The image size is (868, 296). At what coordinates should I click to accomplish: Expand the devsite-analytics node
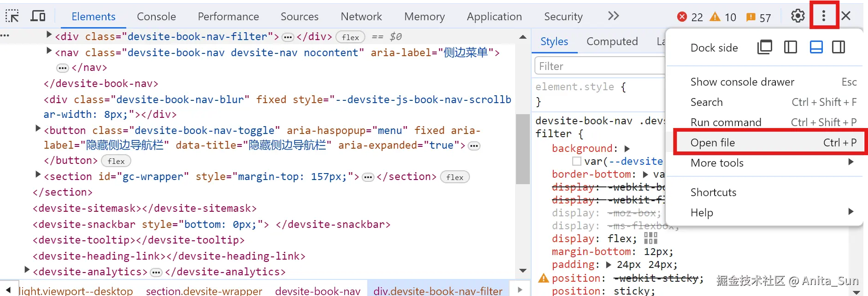click(27, 270)
